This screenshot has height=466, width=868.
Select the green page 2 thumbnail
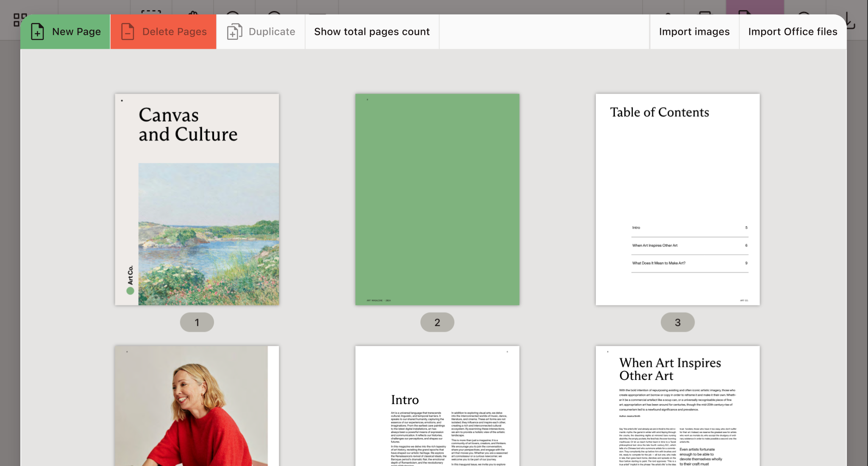click(437, 199)
